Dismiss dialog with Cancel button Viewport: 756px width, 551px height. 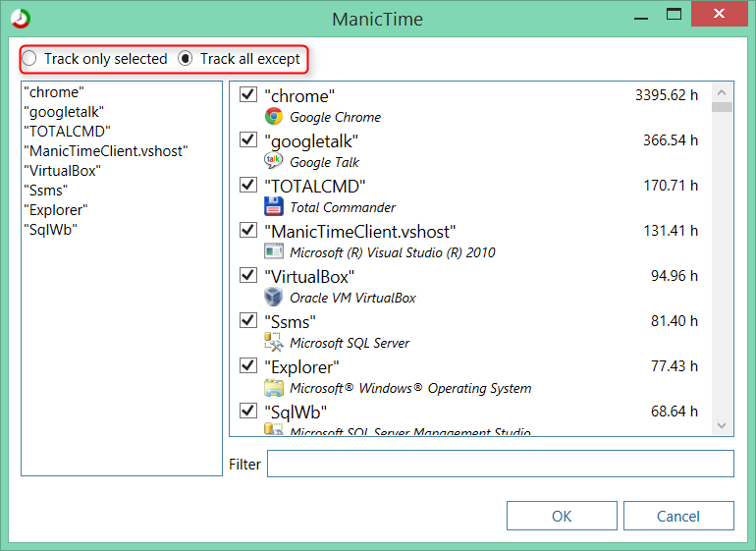pyautogui.click(x=678, y=516)
